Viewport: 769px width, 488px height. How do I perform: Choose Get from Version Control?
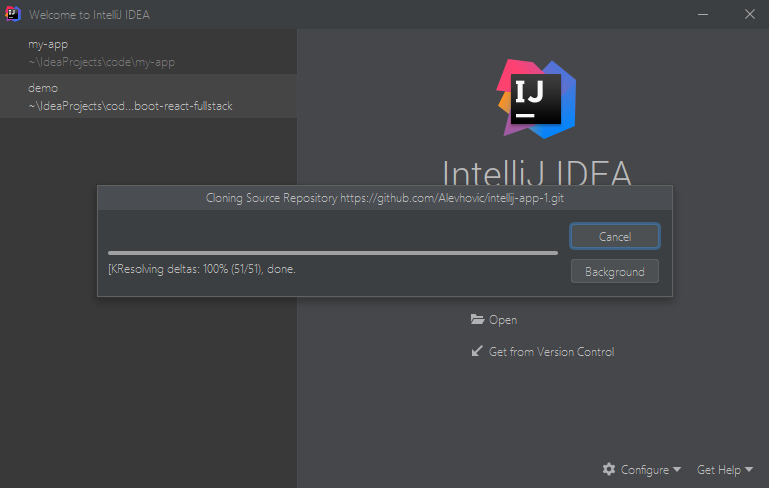click(551, 352)
